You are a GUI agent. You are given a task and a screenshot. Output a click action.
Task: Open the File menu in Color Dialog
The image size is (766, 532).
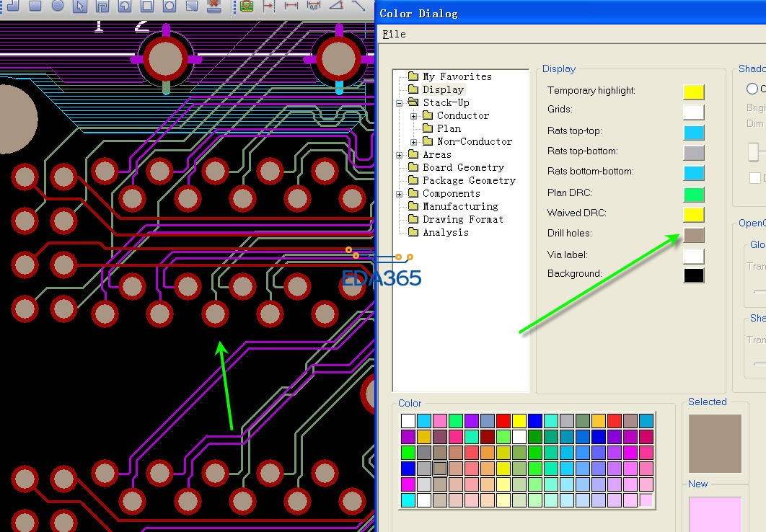click(394, 34)
